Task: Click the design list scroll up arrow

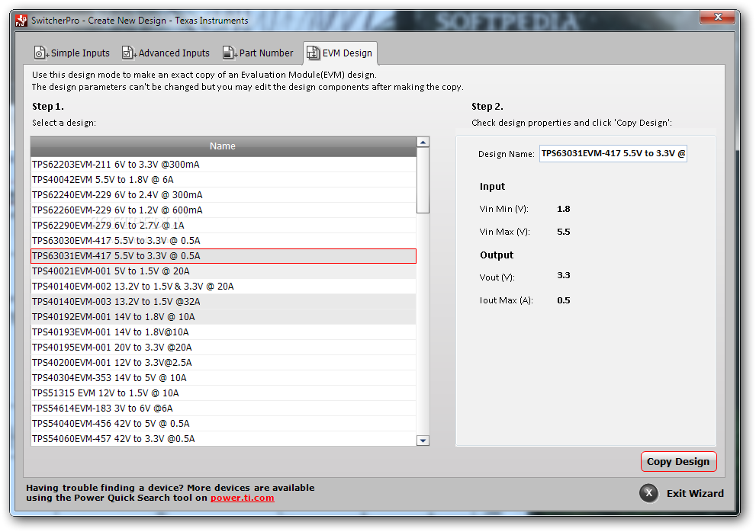Action: [x=423, y=143]
